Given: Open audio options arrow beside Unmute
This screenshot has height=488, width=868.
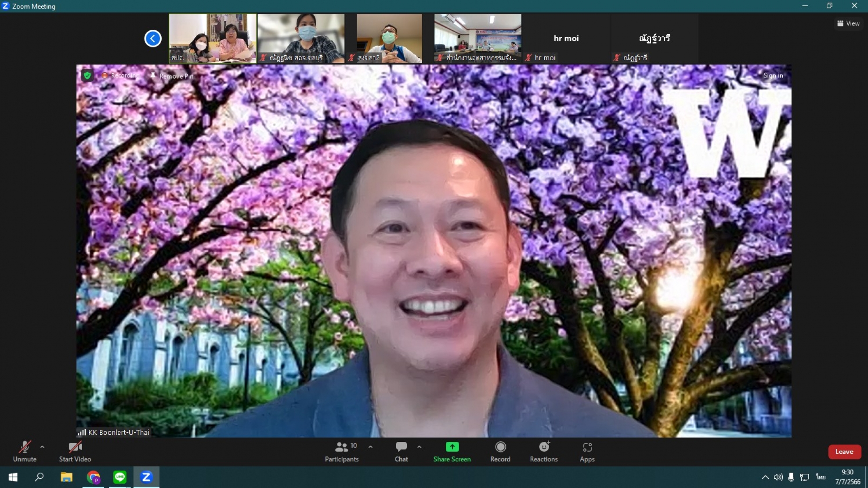Looking at the screenshot, I should click(42, 447).
